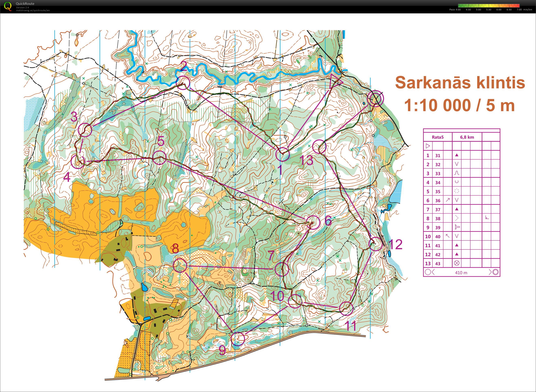The image size is (536, 392).
Task: Click the 'Pace 4:00' legend label
Action: [x=455, y=10]
